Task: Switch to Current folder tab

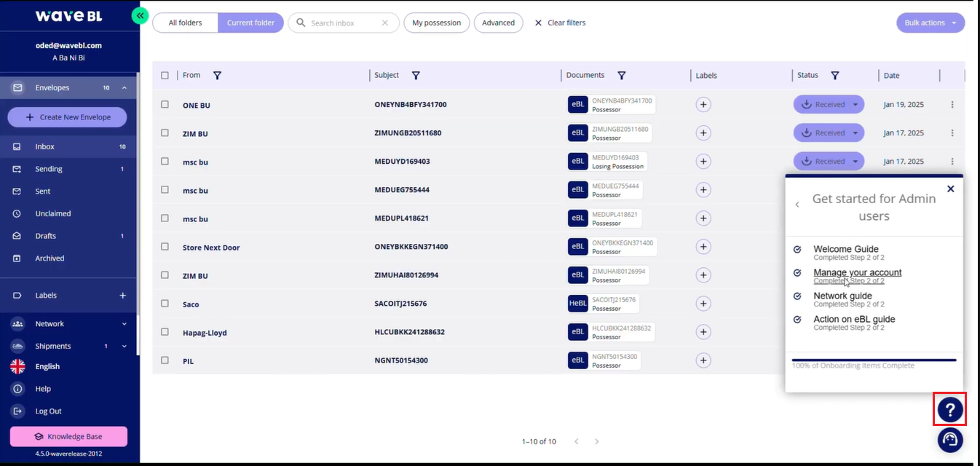Action: click(250, 23)
